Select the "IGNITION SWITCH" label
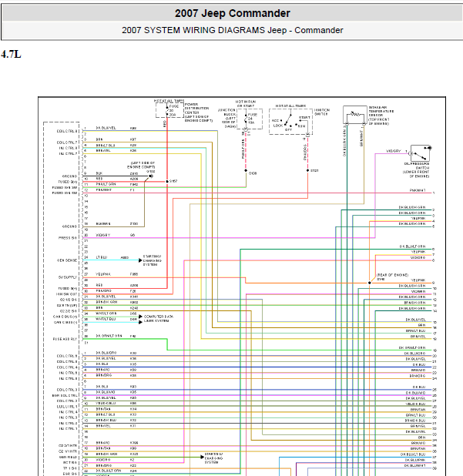 [322, 112]
